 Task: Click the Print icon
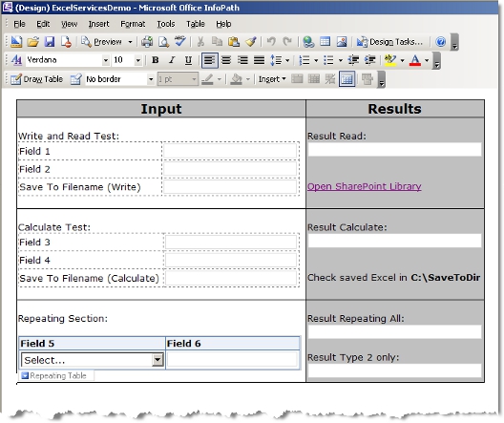[x=147, y=42]
